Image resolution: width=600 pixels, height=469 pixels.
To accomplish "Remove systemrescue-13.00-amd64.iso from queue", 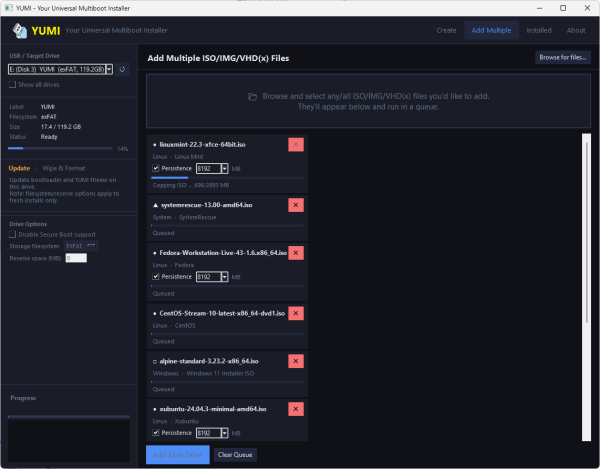I will (296, 205).
